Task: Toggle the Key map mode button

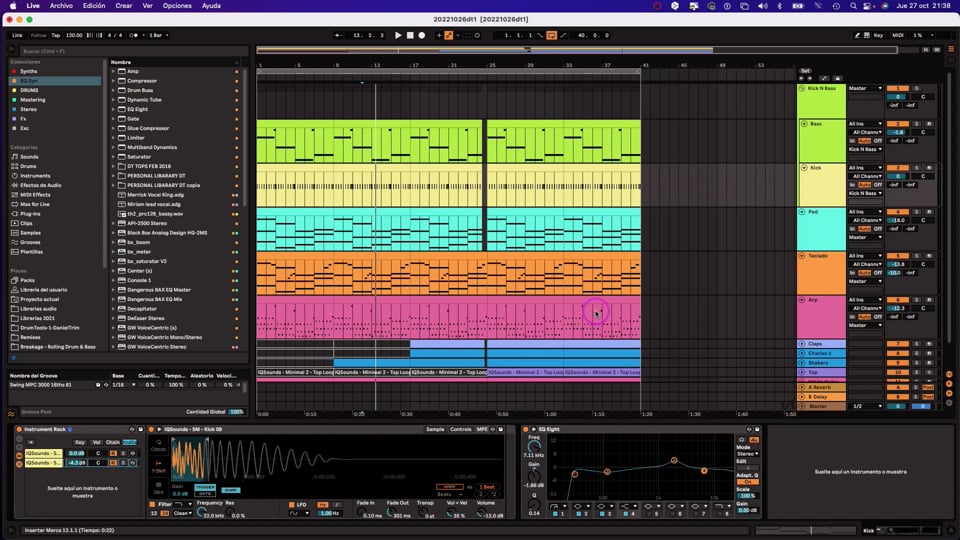Action: (878, 36)
